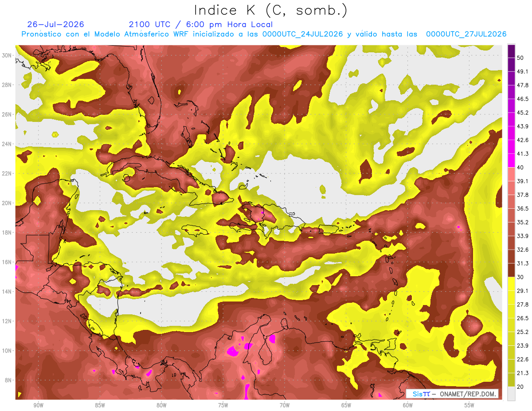Click the "21.3" color scale value

point(523,373)
